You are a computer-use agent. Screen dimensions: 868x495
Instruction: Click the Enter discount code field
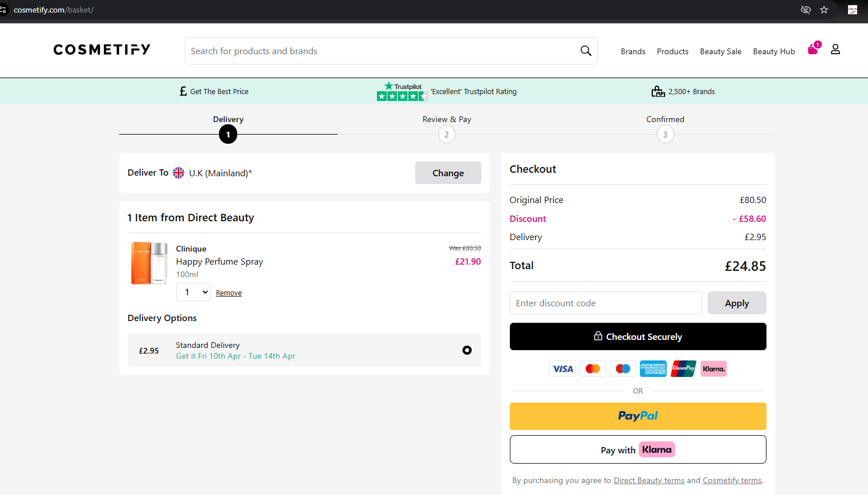click(606, 303)
